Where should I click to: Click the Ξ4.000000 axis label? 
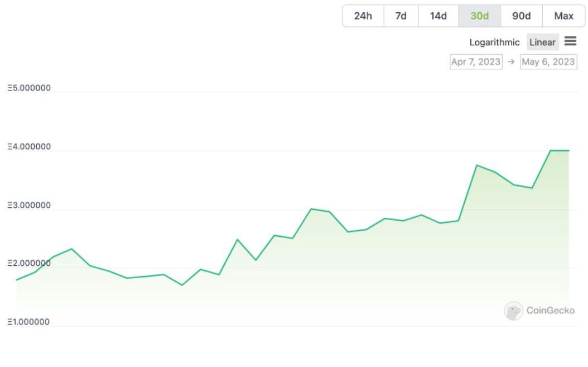[29, 147]
